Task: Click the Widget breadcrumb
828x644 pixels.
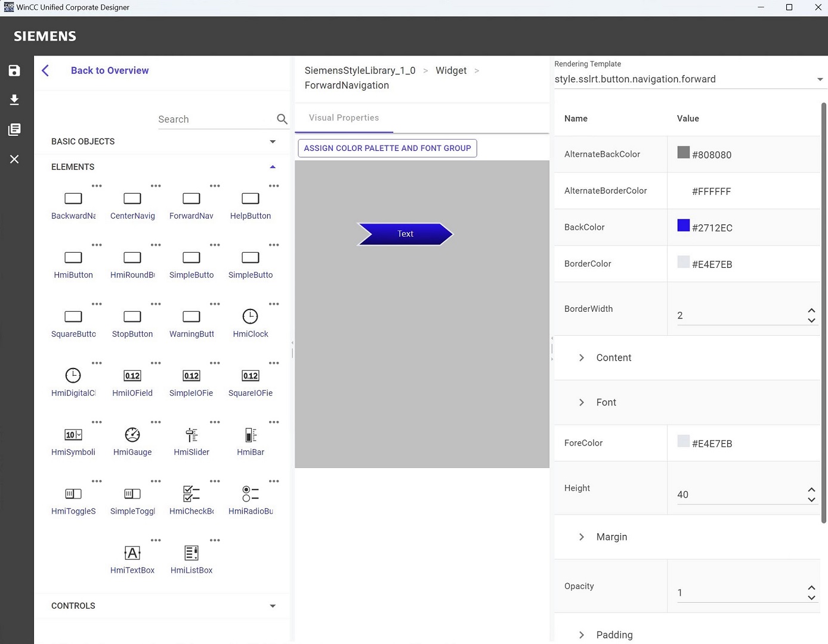Action: [x=451, y=70]
